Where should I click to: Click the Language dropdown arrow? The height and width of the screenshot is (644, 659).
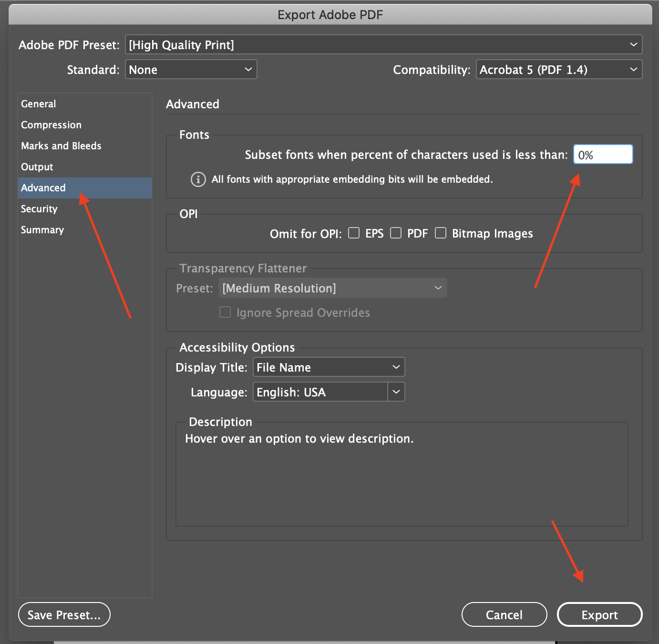(396, 392)
